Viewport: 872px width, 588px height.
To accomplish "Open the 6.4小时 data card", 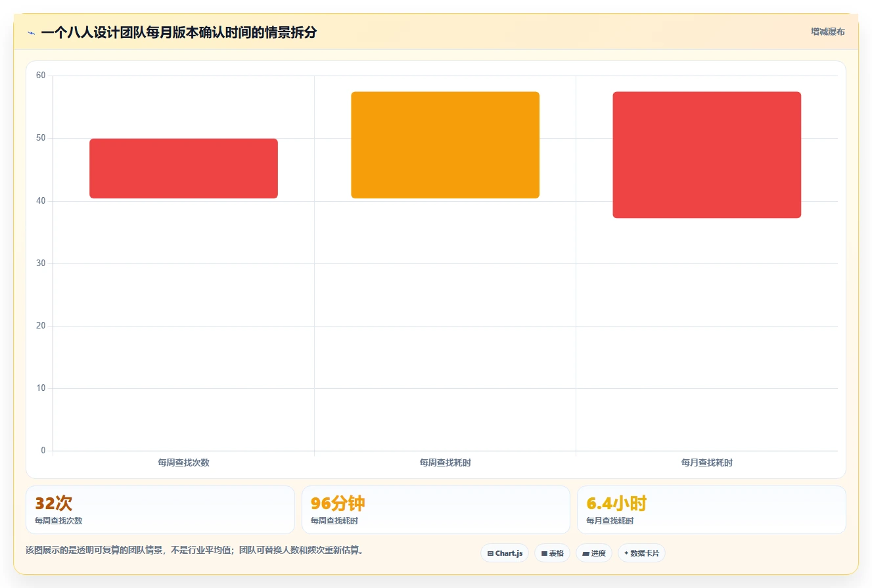I will coord(711,510).
